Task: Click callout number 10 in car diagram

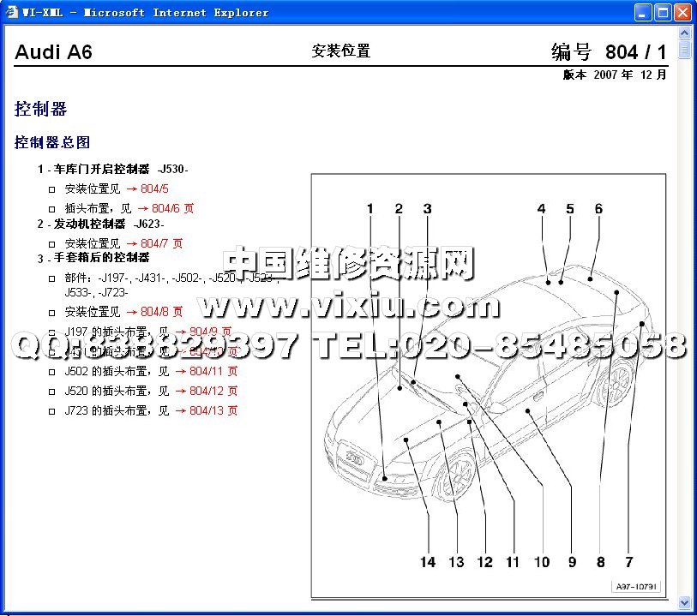Action: point(542,562)
